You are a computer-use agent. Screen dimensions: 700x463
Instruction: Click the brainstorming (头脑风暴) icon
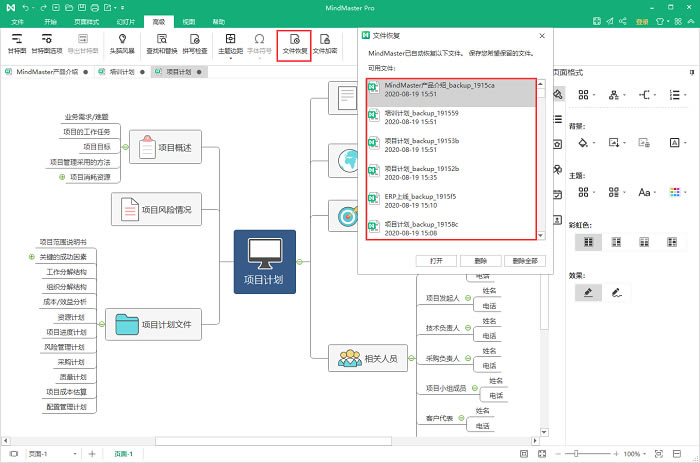pos(123,42)
